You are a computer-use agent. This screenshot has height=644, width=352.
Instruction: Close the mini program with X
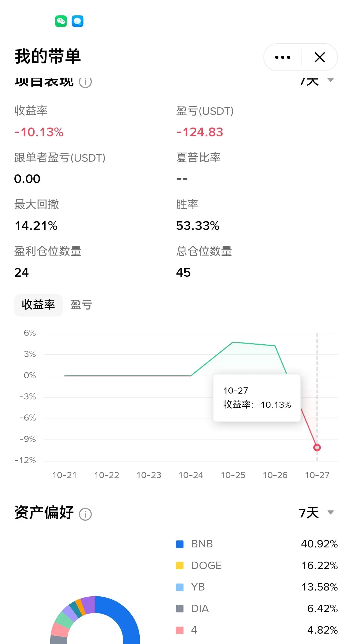[x=320, y=57]
